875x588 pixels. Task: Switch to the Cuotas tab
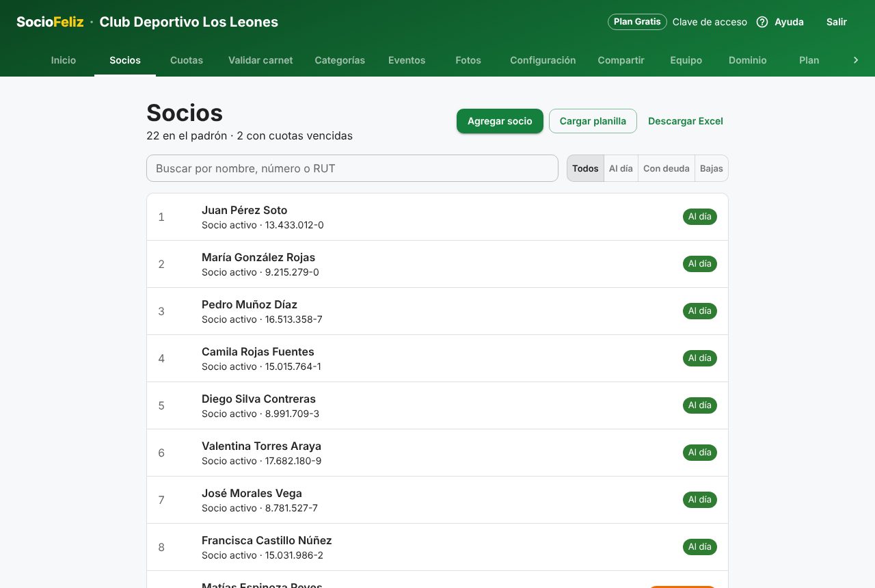click(187, 60)
